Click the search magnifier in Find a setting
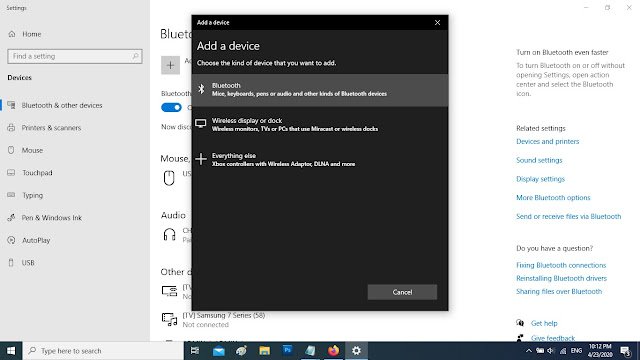This screenshot has height=360, width=640. (x=135, y=56)
